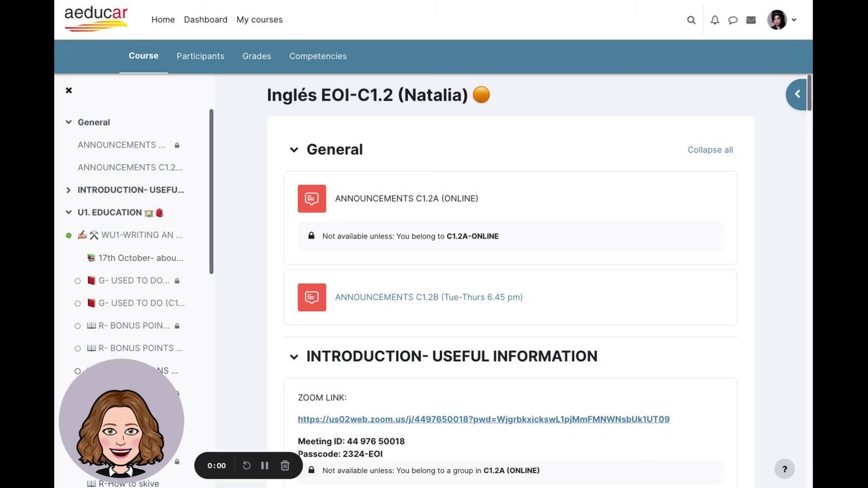Click the help question mark button

[785, 468]
